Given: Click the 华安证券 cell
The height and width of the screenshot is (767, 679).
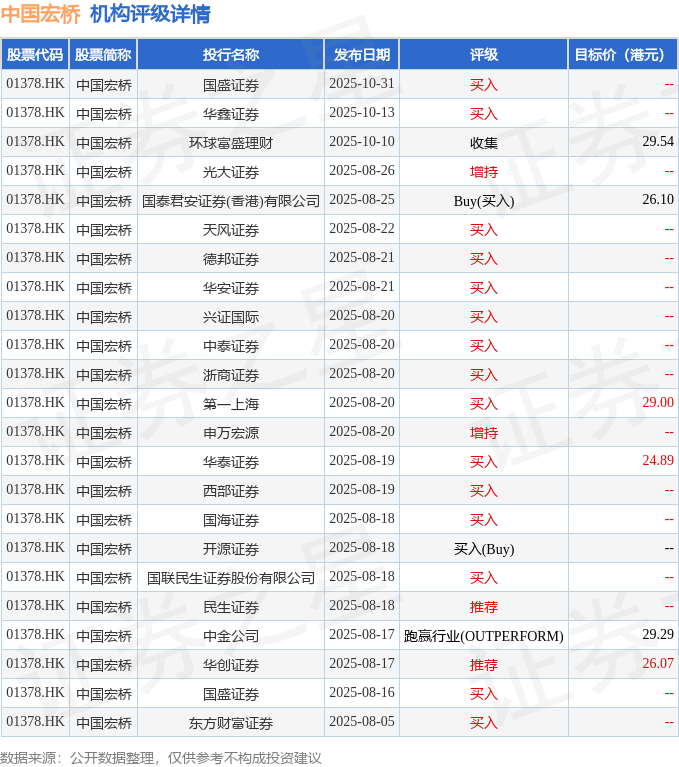Looking at the screenshot, I should pos(231,288).
